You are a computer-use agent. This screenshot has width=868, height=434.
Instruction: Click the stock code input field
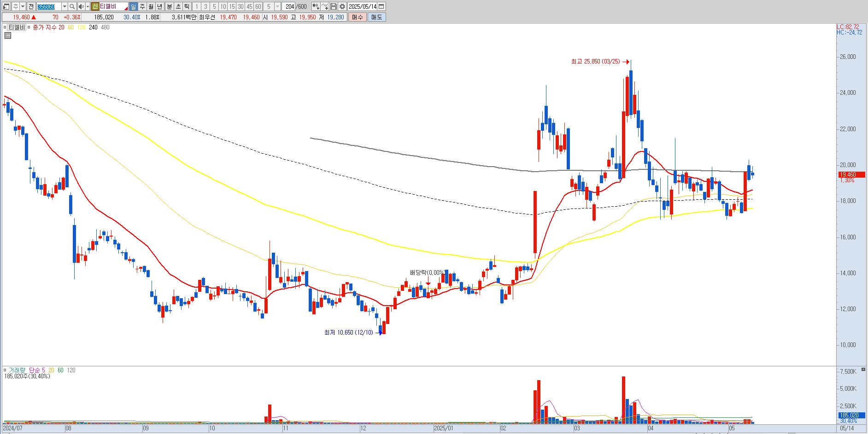click(x=49, y=6)
